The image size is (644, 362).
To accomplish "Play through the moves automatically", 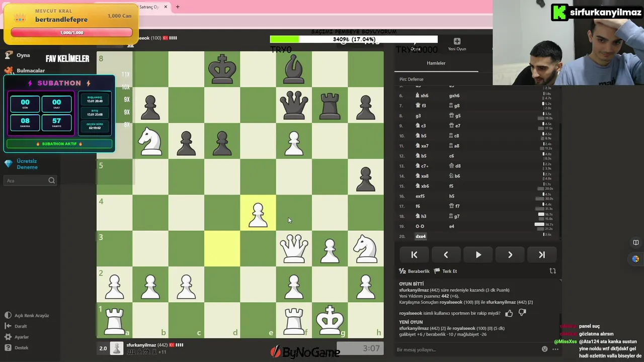I will tap(478, 255).
